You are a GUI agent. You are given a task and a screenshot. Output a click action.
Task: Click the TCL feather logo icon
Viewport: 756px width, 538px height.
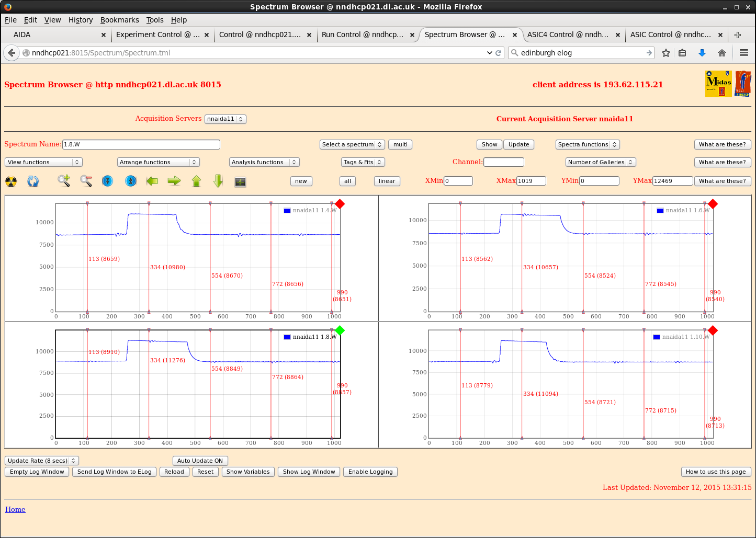pos(743,84)
